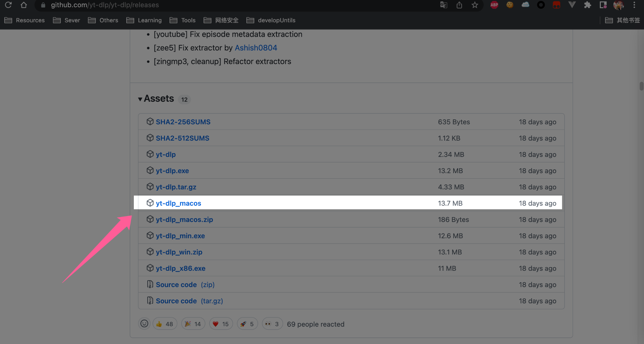644x344 pixels.
Task: Open the Vue devtools extension icon
Action: pos(572,5)
